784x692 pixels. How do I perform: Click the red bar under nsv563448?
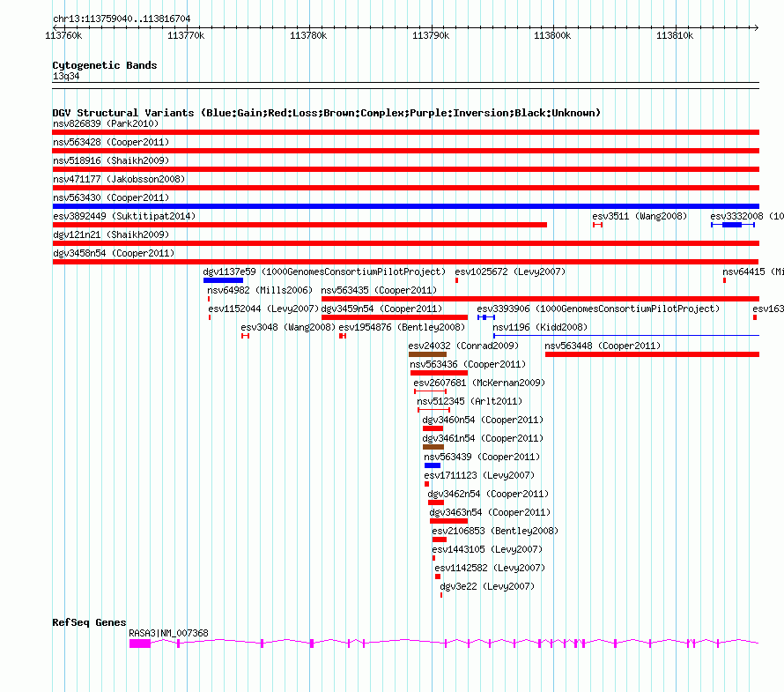click(x=653, y=354)
